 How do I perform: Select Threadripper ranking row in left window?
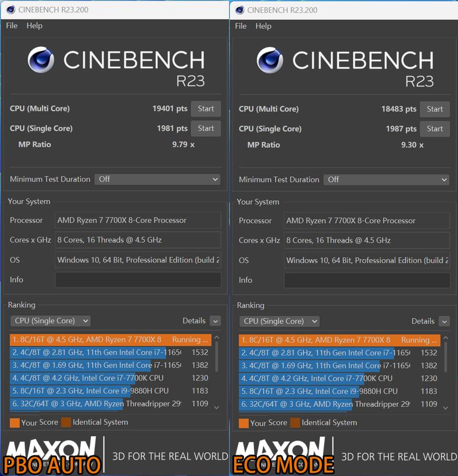(x=110, y=404)
